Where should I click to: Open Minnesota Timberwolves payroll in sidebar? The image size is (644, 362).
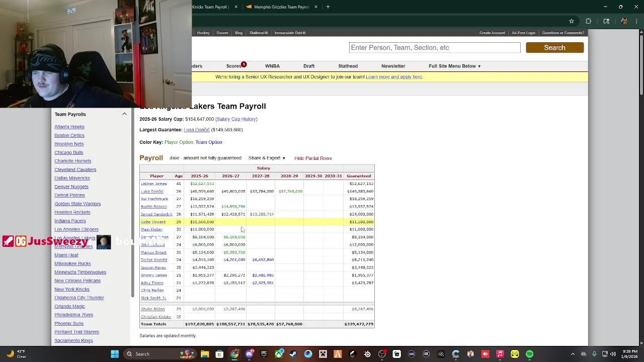80,272
